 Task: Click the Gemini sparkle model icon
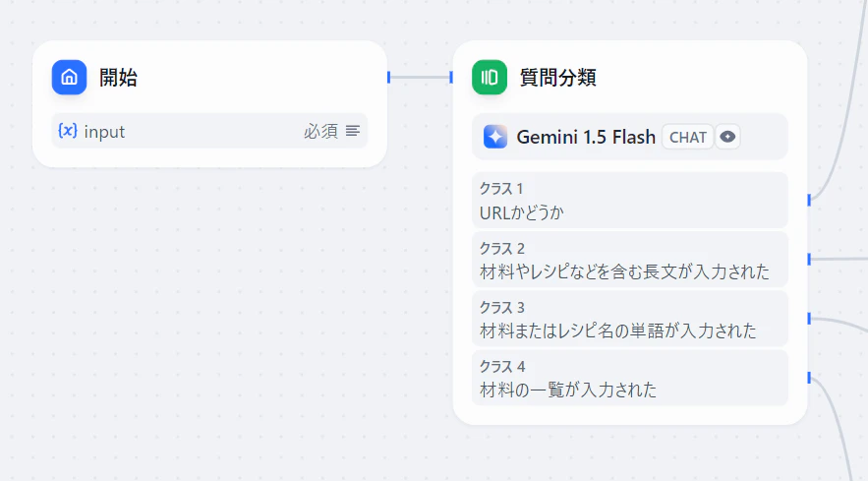pos(494,137)
